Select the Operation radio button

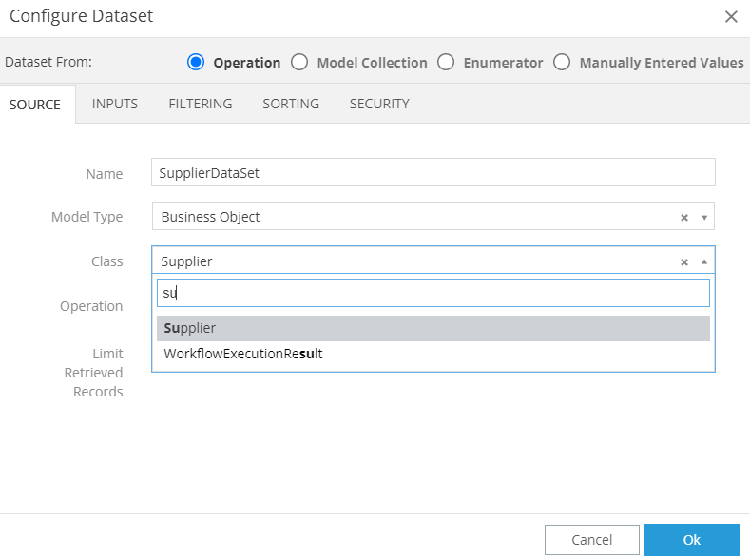pos(197,63)
